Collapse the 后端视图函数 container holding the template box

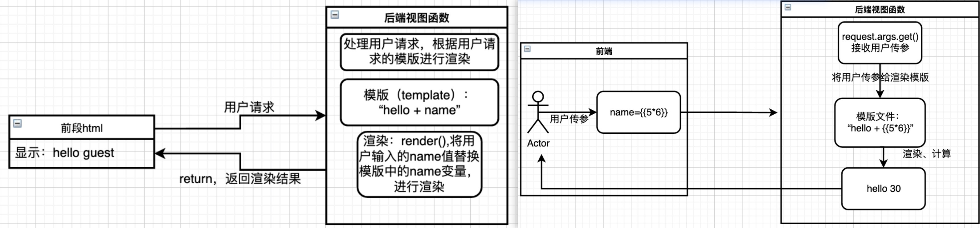pyautogui.click(x=335, y=15)
